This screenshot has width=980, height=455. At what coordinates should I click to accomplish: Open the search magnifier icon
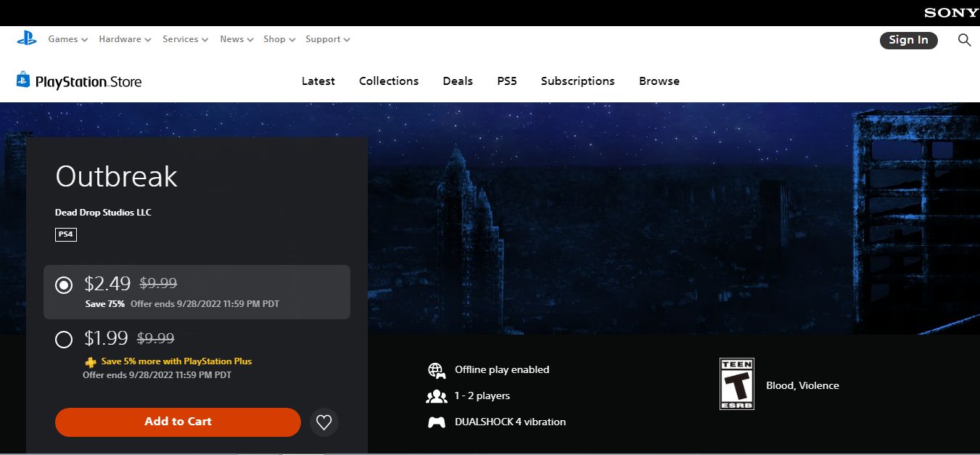pyautogui.click(x=964, y=40)
